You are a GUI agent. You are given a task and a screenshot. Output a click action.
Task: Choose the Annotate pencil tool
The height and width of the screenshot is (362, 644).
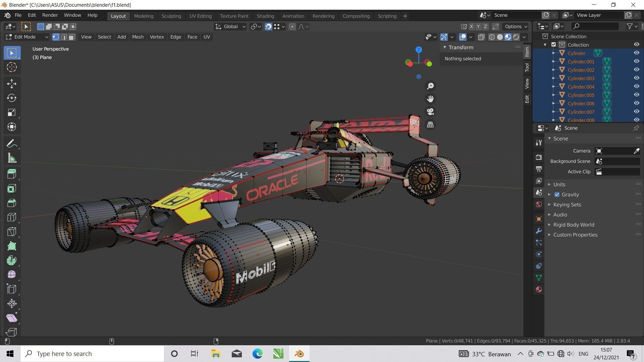point(12,144)
